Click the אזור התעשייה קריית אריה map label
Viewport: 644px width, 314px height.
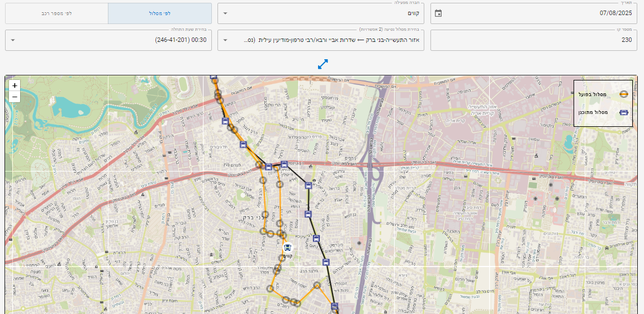[481, 109]
